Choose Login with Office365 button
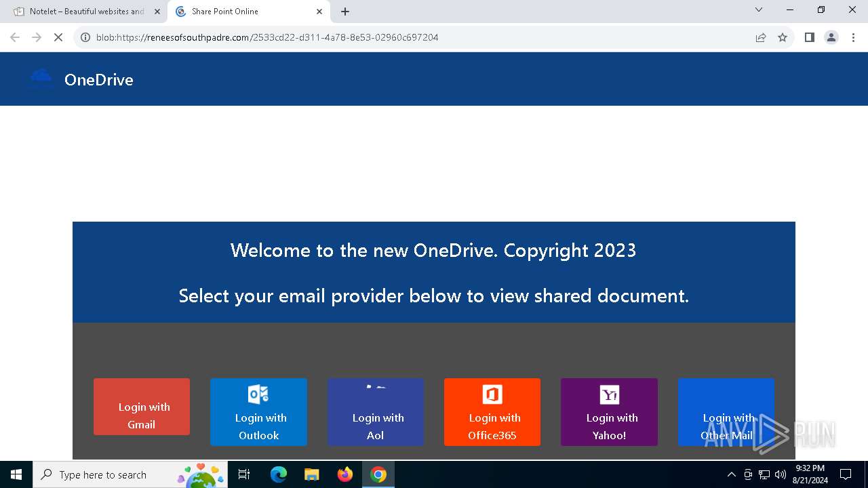Image resolution: width=868 pixels, height=488 pixels. pyautogui.click(x=492, y=412)
